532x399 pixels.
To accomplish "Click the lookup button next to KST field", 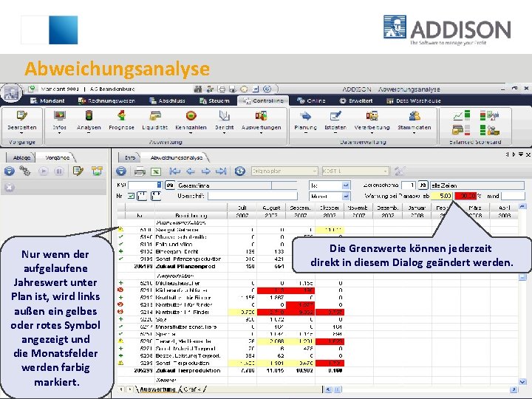I will [170, 185].
